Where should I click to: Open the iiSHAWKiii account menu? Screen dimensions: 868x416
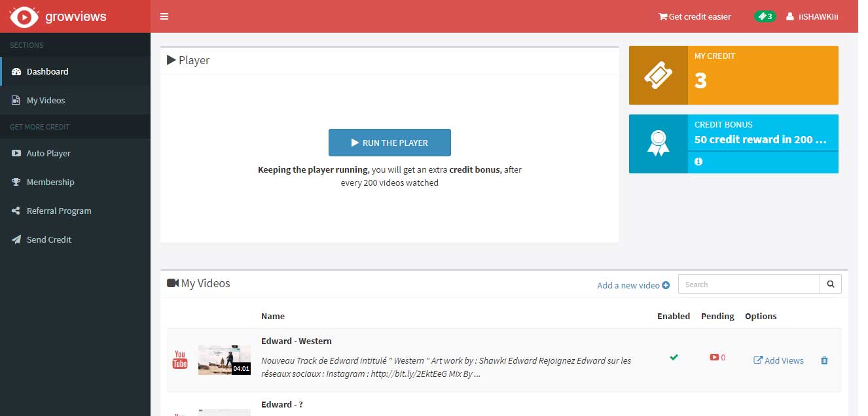tap(812, 16)
